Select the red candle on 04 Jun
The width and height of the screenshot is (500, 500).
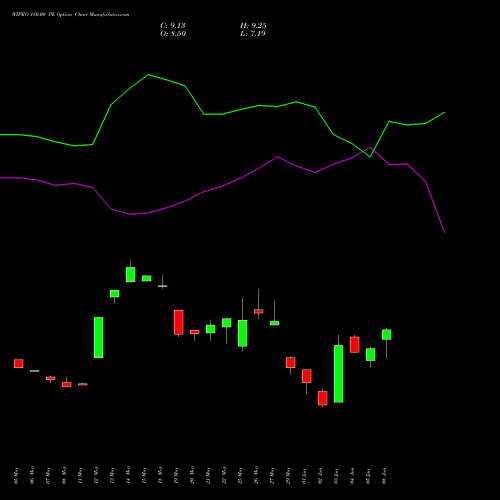(x=355, y=345)
